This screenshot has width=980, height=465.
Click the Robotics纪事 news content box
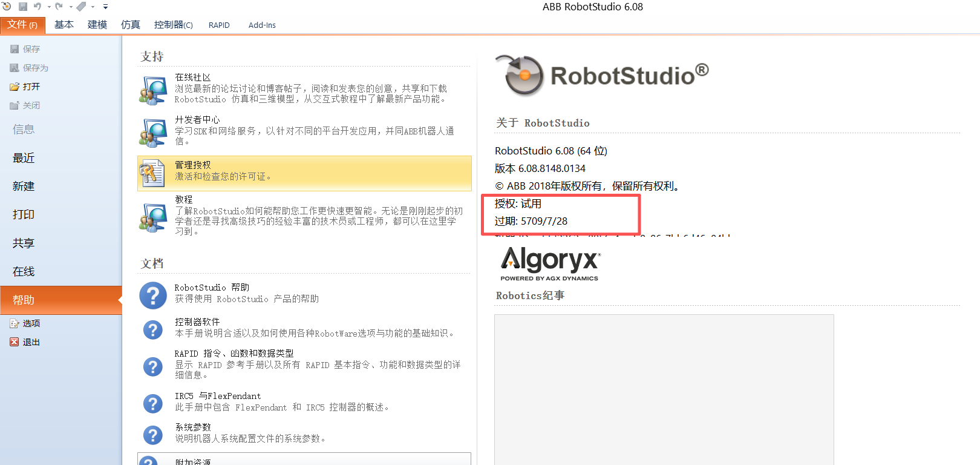point(664,390)
